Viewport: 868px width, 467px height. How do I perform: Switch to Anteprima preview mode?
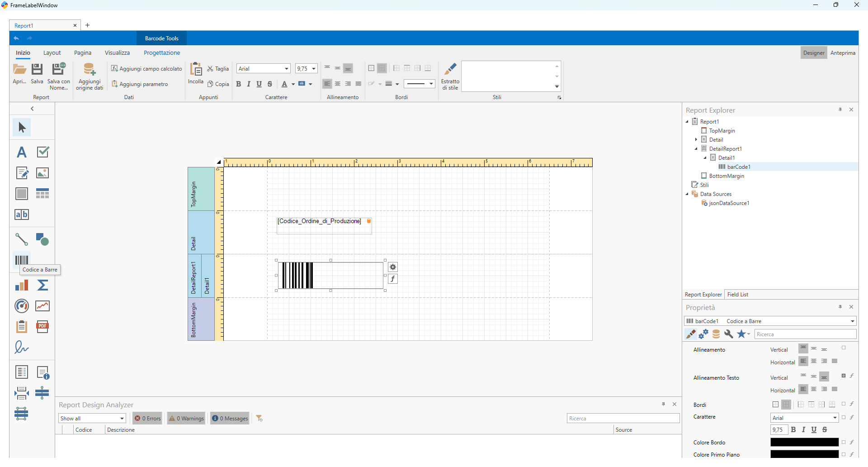pos(843,53)
